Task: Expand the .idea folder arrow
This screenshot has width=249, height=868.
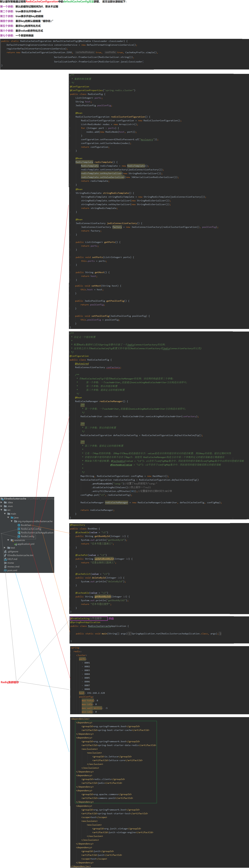Action: click(x=1, y=502)
